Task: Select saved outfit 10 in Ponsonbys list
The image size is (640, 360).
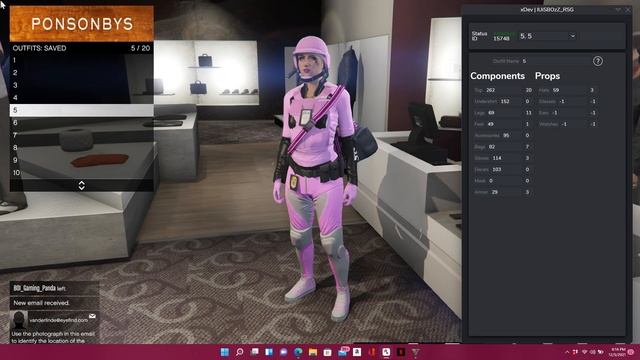Action: pos(82,173)
